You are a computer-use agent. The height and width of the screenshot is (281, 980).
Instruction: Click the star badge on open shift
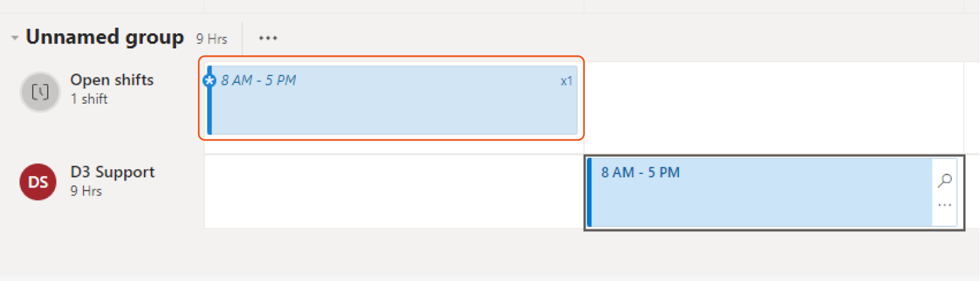coord(210,80)
